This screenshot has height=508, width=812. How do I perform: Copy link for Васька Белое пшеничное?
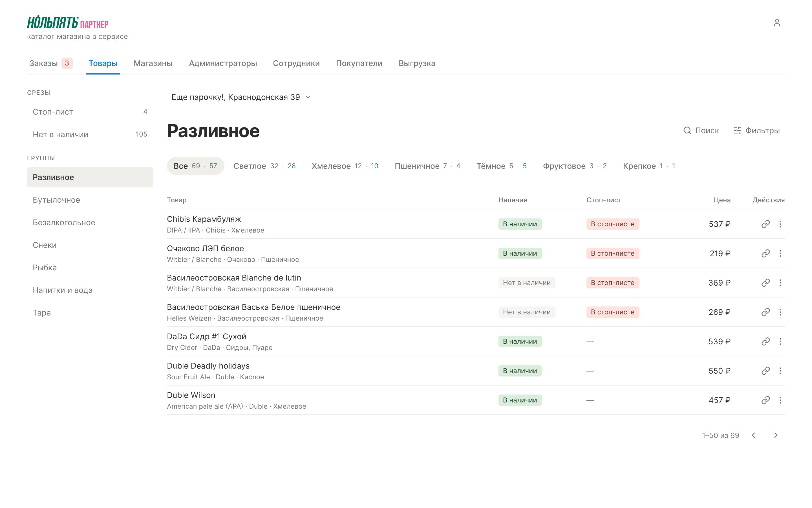(x=765, y=312)
